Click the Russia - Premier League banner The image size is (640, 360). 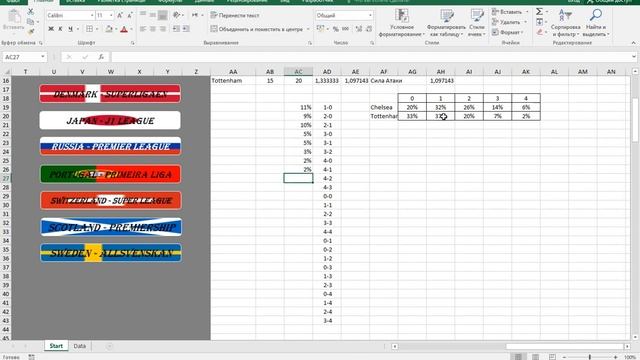point(110,146)
